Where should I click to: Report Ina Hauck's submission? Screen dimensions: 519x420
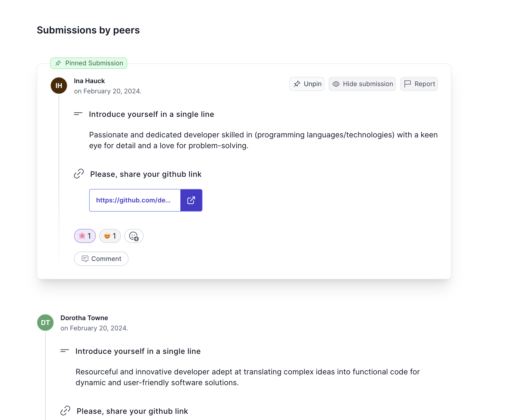[419, 84]
